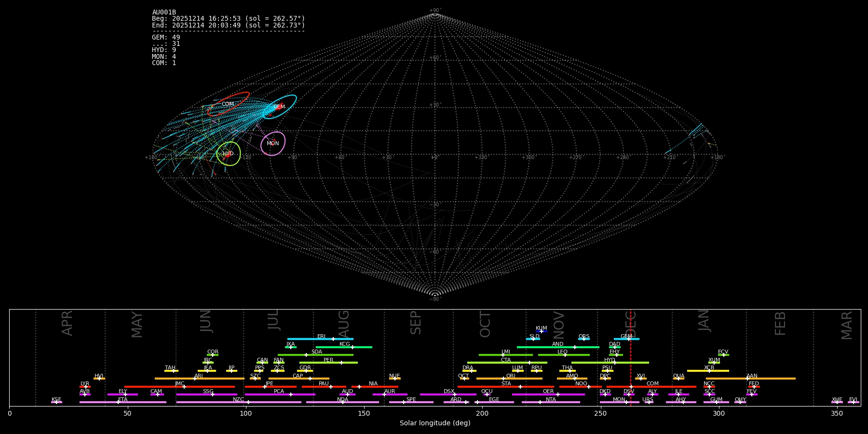Screen dimensions: 868x434
Task: Click the XCB yellow shower bar
Action: click(708, 371)
